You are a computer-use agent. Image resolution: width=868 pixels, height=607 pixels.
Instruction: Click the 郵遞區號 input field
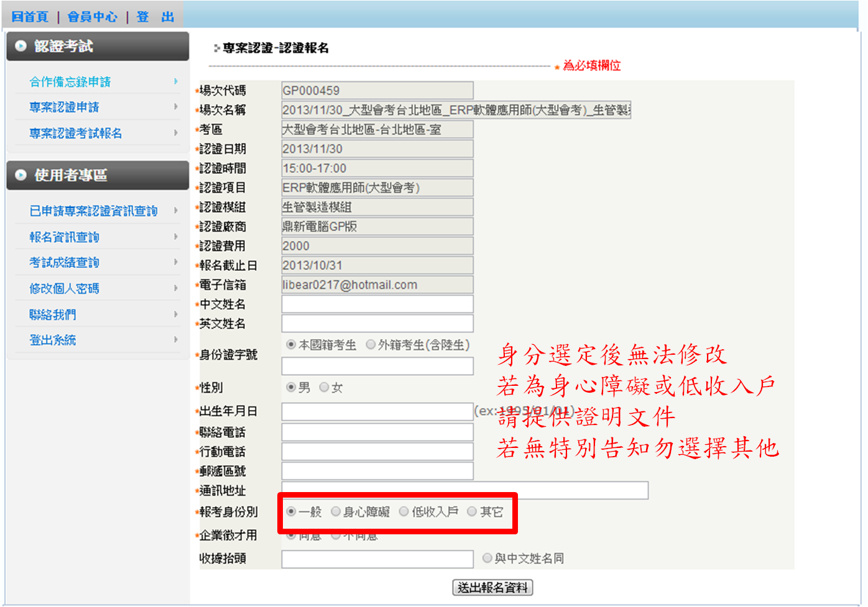(377, 471)
